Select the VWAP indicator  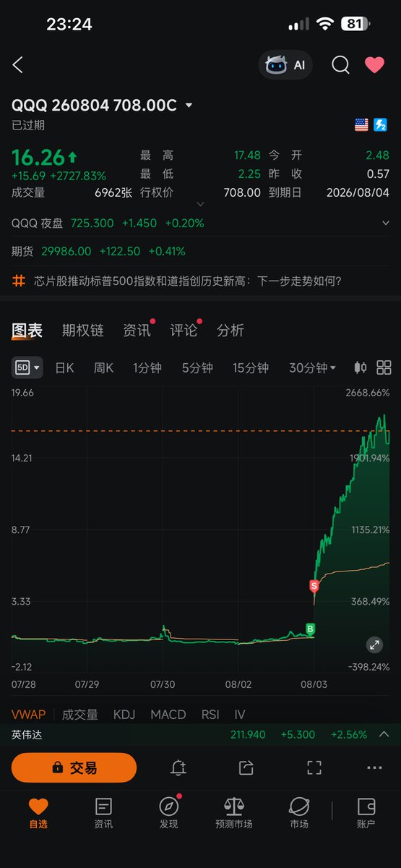click(28, 715)
